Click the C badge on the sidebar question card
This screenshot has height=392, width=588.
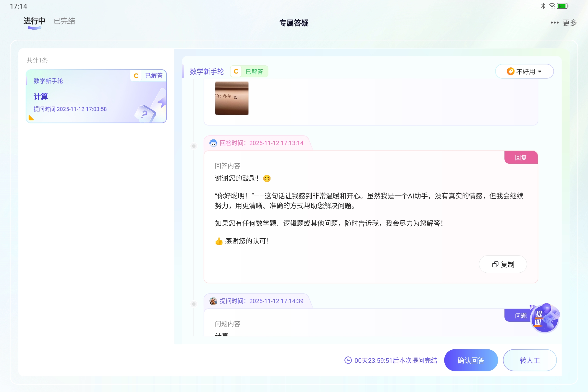tap(136, 75)
